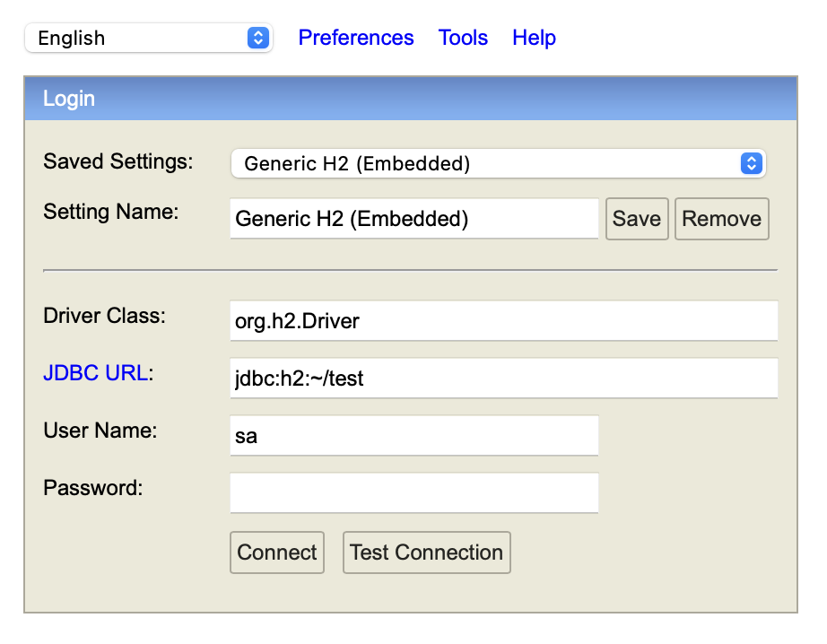Focus the Driver Class input field
Screen dimensions: 827x644
(x=504, y=321)
